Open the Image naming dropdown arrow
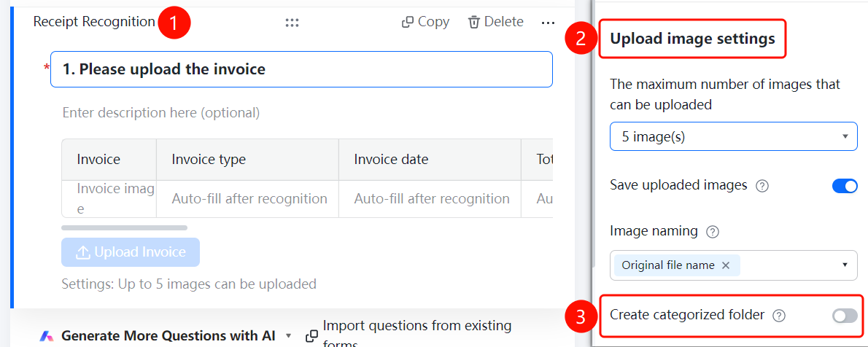The height and width of the screenshot is (347, 868). coord(845,265)
